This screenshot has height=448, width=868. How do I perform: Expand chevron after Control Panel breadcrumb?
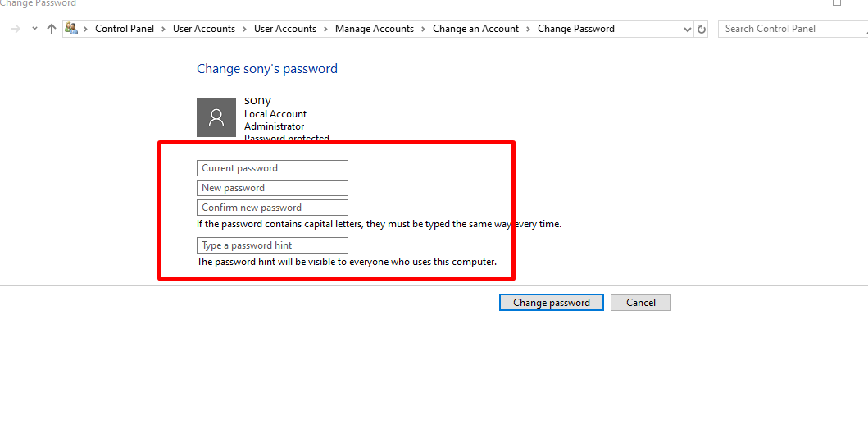[163, 29]
